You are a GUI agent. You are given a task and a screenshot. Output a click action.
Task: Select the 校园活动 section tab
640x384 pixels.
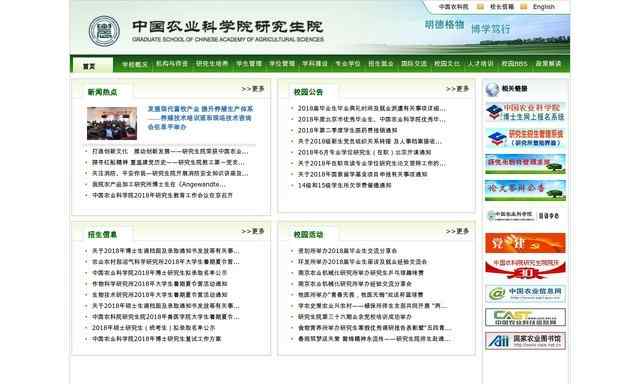tap(308, 235)
